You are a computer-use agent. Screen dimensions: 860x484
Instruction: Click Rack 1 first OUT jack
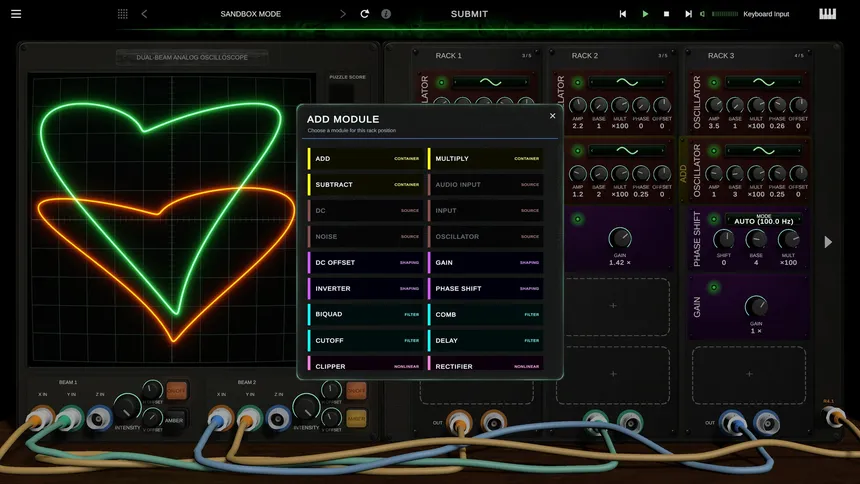click(460, 421)
